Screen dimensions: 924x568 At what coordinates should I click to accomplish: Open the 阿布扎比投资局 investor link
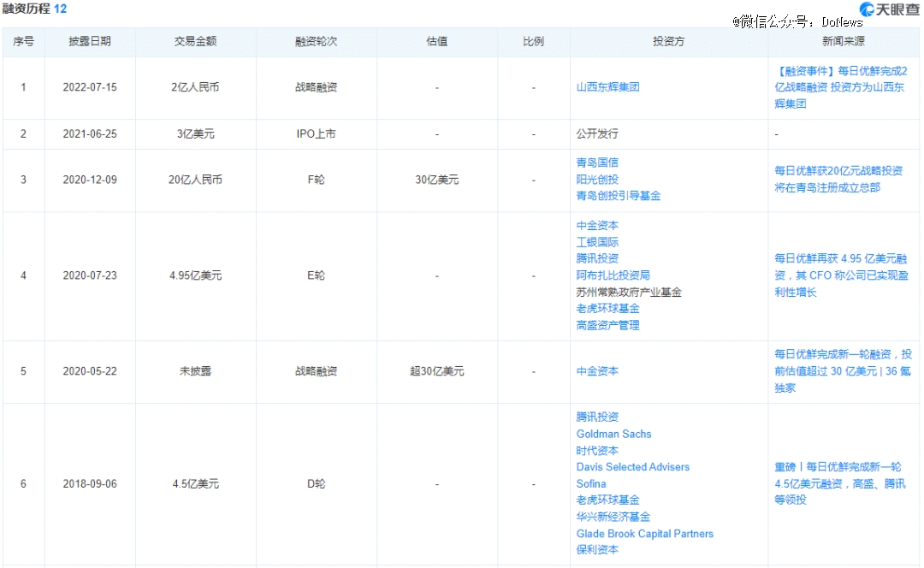pyautogui.click(x=613, y=275)
